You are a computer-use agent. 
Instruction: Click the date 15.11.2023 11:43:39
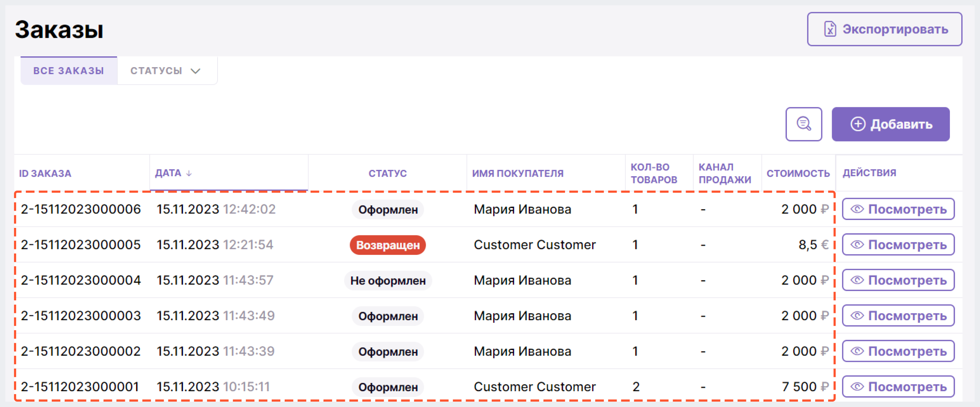tap(215, 351)
